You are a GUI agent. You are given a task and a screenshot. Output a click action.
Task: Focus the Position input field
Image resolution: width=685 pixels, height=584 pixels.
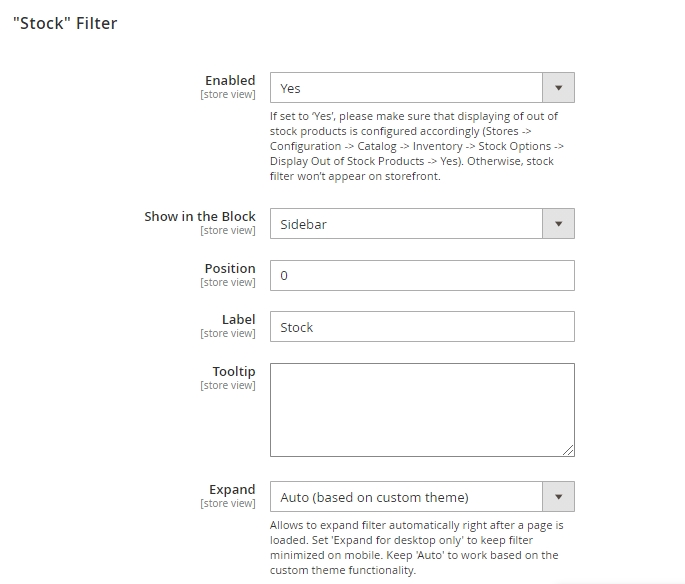coord(422,275)
